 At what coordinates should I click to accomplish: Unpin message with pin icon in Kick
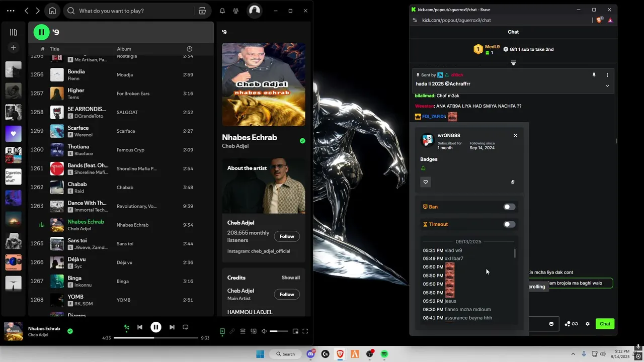click(x=594, y=75)
